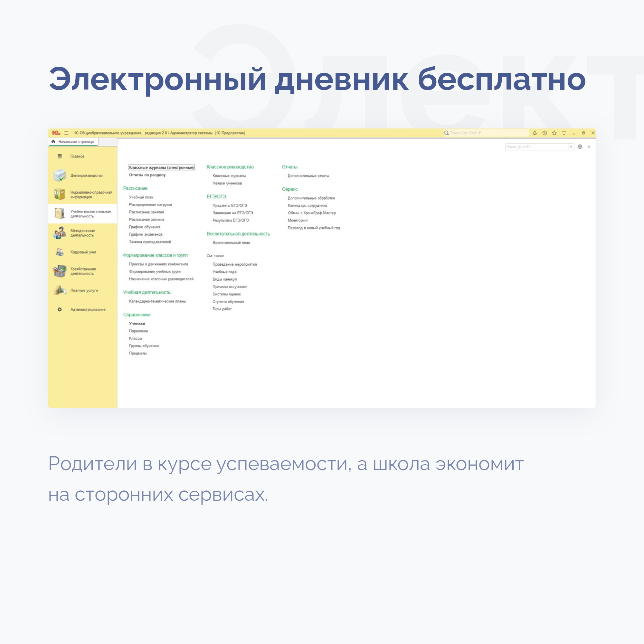This screenshot has width=644, height=644.
Task: Open the Делопроизводство section
Action: click(83, 175)
